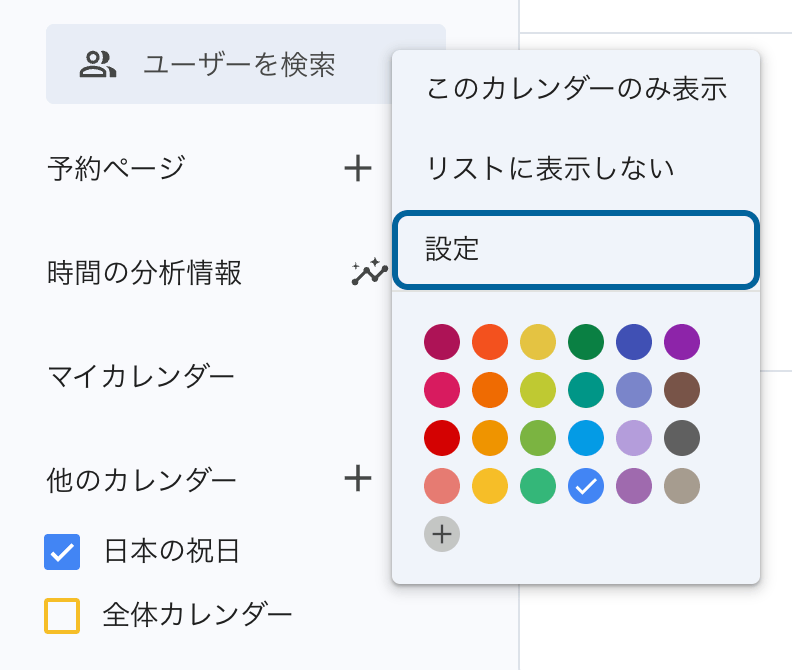This screenshot has height=670, width=792.
Task: Select the yellow swatch in top row
Action: [538, 342]
